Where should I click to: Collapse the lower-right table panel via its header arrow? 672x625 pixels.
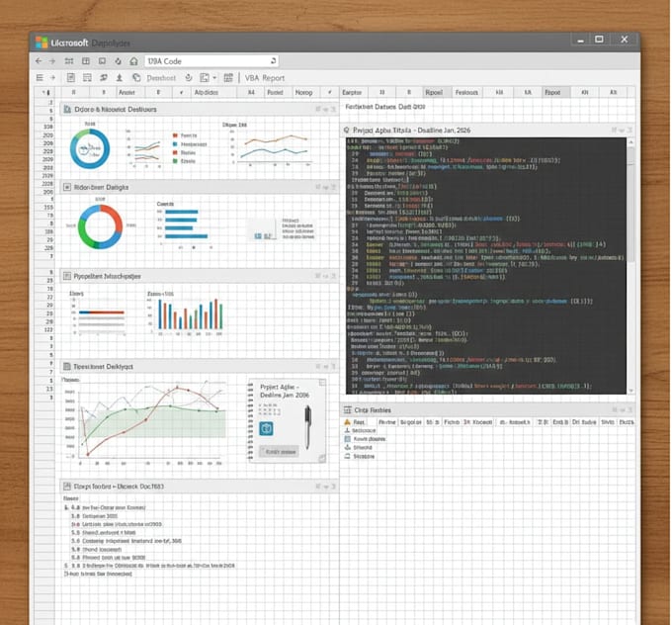pyautogui.click(x=623, y=410)
